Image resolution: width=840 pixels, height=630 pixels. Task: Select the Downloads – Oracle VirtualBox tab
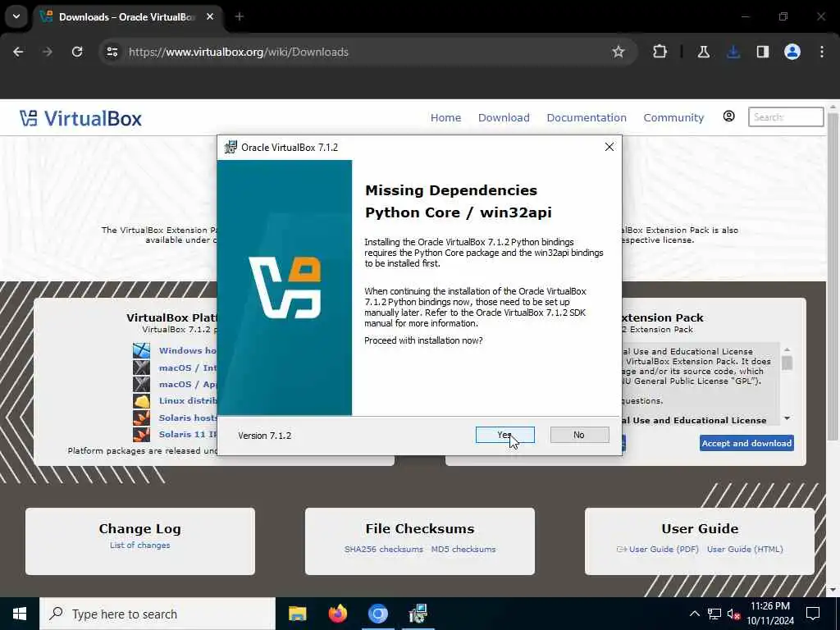pyautogui.click(x=127, y=17)
